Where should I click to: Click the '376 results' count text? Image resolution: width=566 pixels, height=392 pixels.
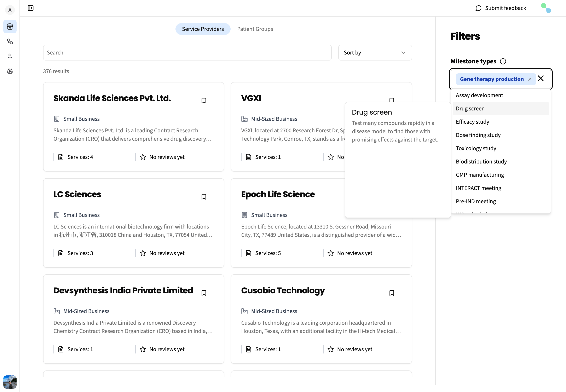point(56,71)
